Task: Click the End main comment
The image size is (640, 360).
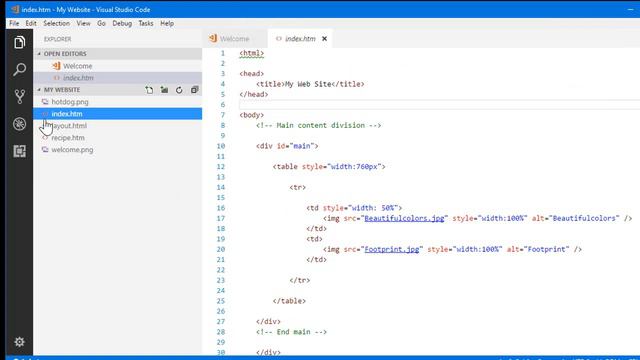Action: click(x=291, y=332)
